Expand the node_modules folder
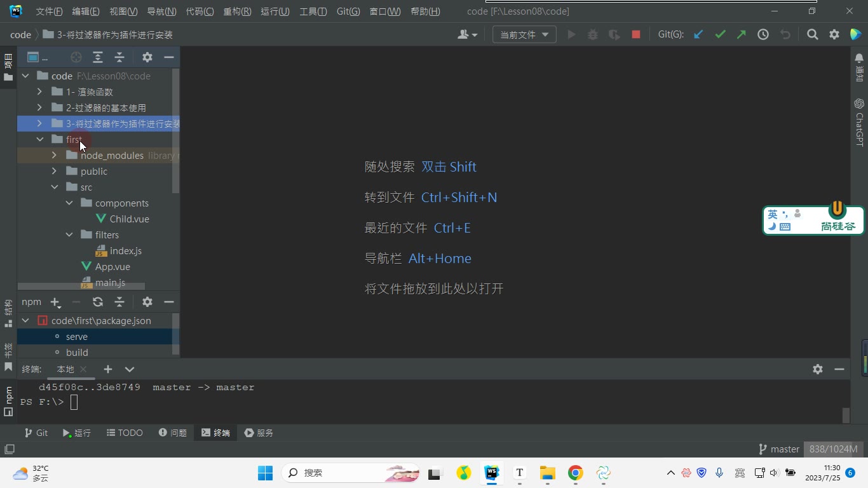Viewport: 868px width, 488px height. 54,156
